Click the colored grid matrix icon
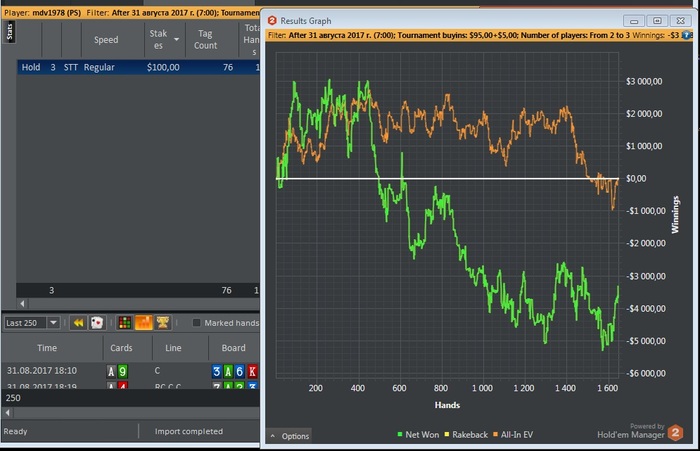 [125, 322]
